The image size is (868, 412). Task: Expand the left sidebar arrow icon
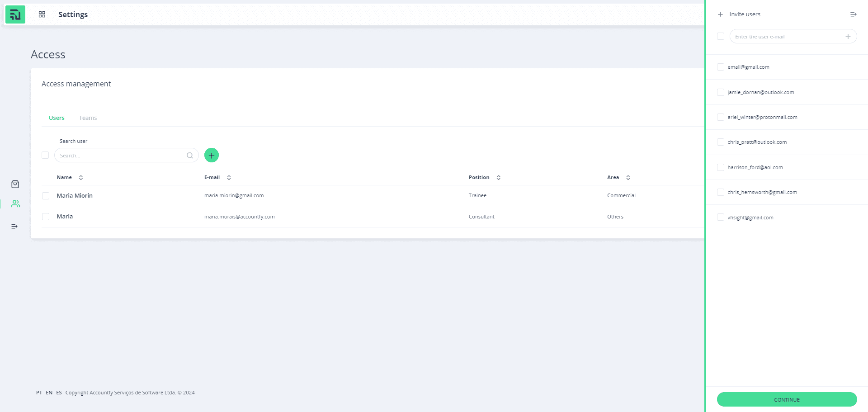tap(14, 226)
